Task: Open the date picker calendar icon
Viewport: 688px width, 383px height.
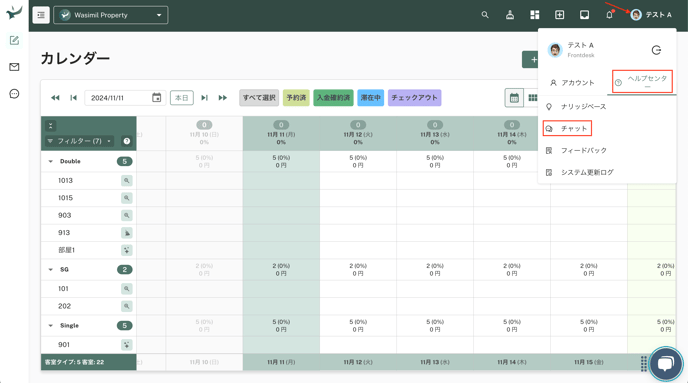Action: pos(157,97)
